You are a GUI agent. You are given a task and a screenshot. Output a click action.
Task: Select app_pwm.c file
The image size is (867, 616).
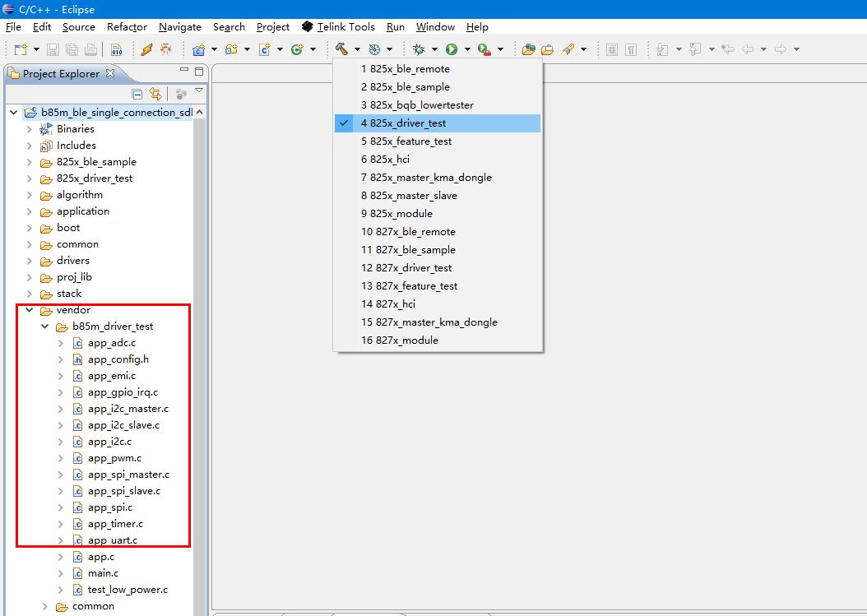click(114, 458)
